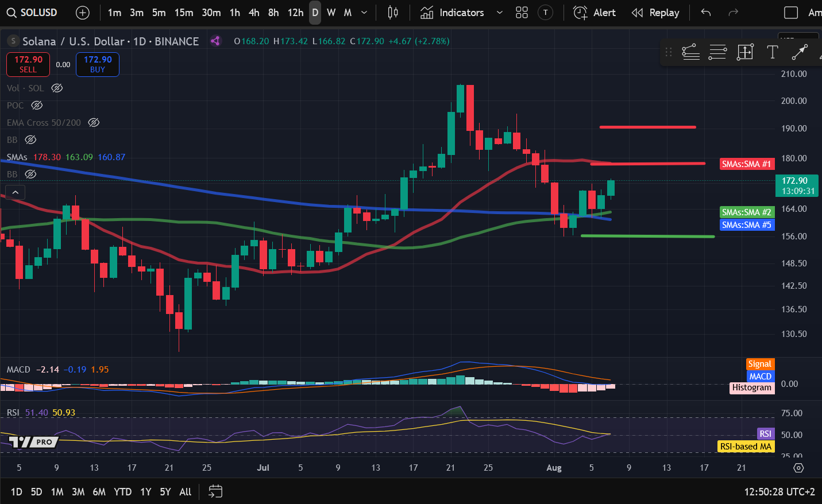The width and height of the screenshot is (822, 504).
Task: Switch to the monthly M timeframe
Action: click(348, 13)
